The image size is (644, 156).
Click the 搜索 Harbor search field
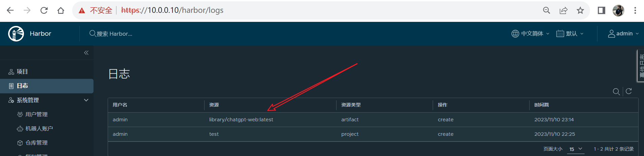115,34
